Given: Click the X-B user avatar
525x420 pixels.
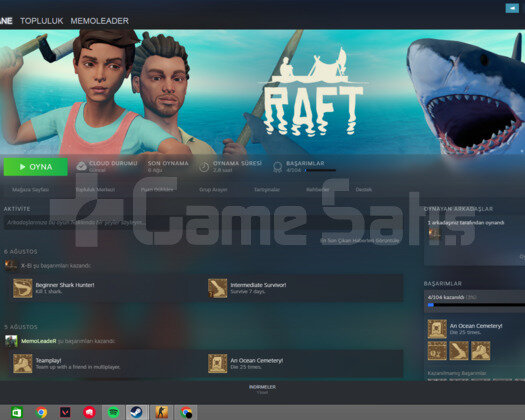Looking at the screenshot, I should coord(11,265).
